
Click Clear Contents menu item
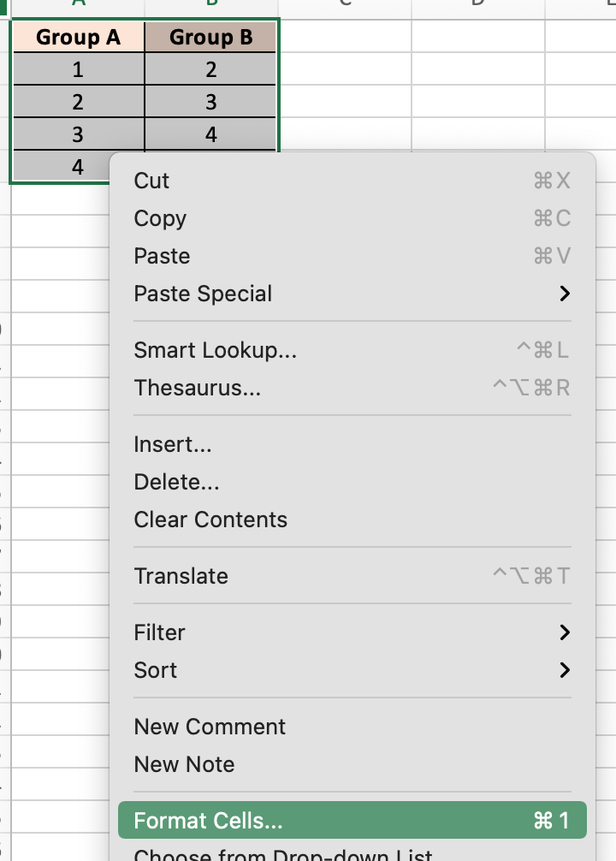(x=210, y=520)
